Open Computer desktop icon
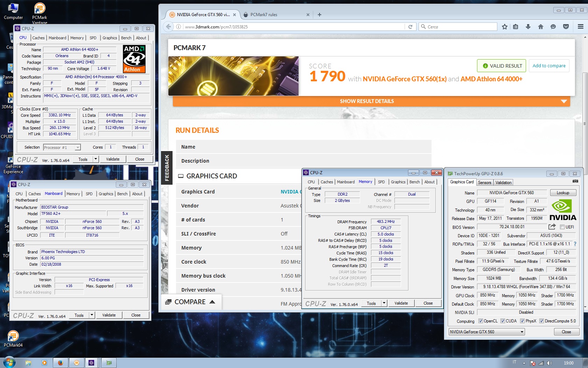Screen dimensions: 588x368 13,11
